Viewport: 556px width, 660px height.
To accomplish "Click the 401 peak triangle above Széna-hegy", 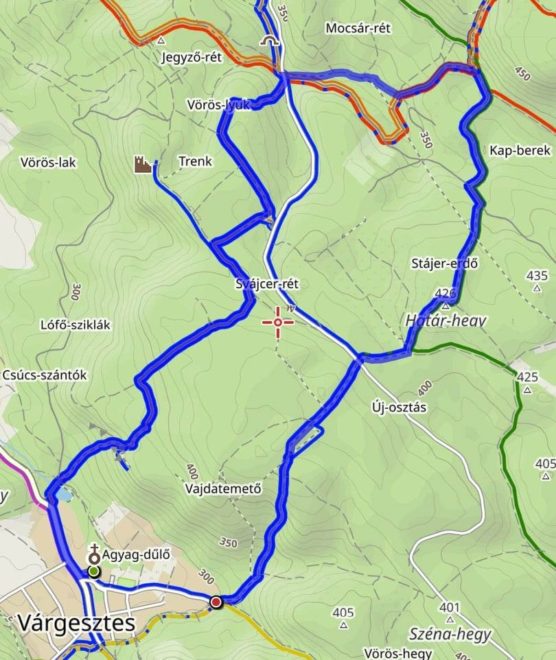I will pos(450,620).
